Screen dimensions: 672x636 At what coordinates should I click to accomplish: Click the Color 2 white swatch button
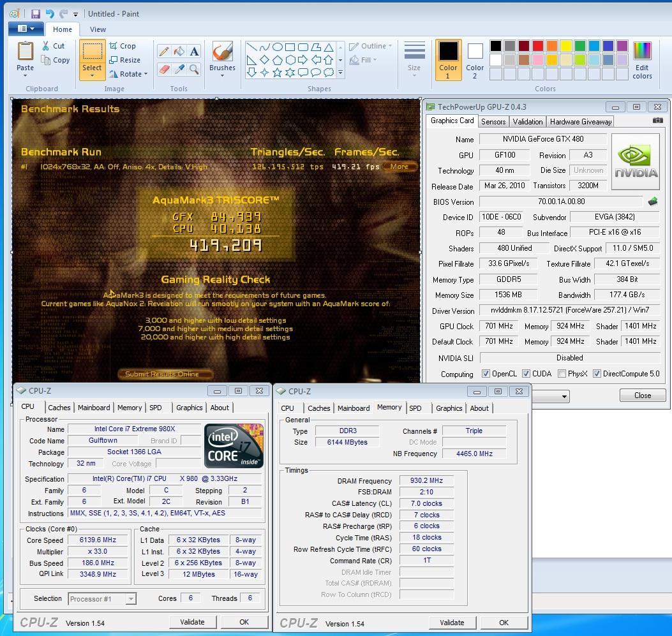[475, 60]
